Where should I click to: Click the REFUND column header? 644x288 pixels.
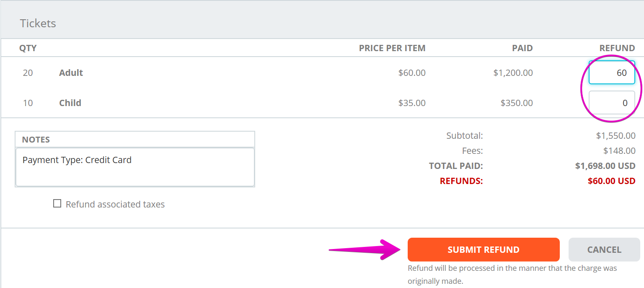[x=618, y=48]
